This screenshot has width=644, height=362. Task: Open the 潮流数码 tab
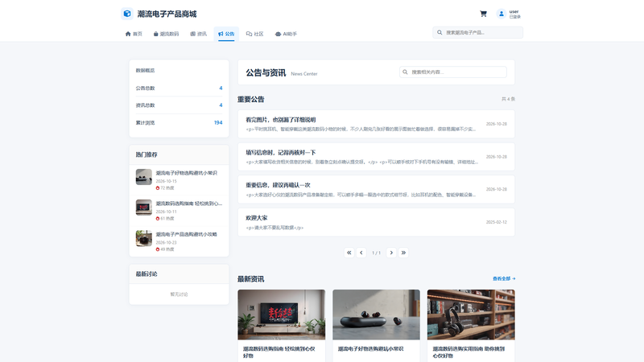[166, 34]
